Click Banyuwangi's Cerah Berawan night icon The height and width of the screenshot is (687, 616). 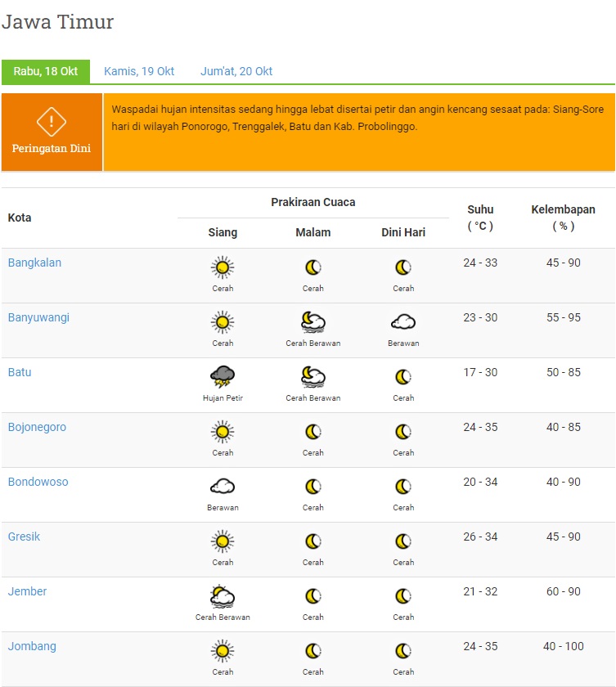point(312,321)
